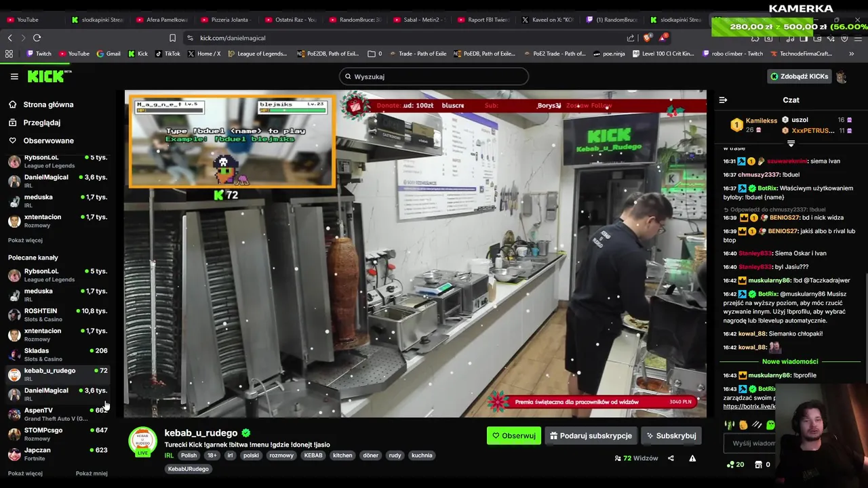
Task: Open Brave shields lion icon
Action: (x=646, y=38)
